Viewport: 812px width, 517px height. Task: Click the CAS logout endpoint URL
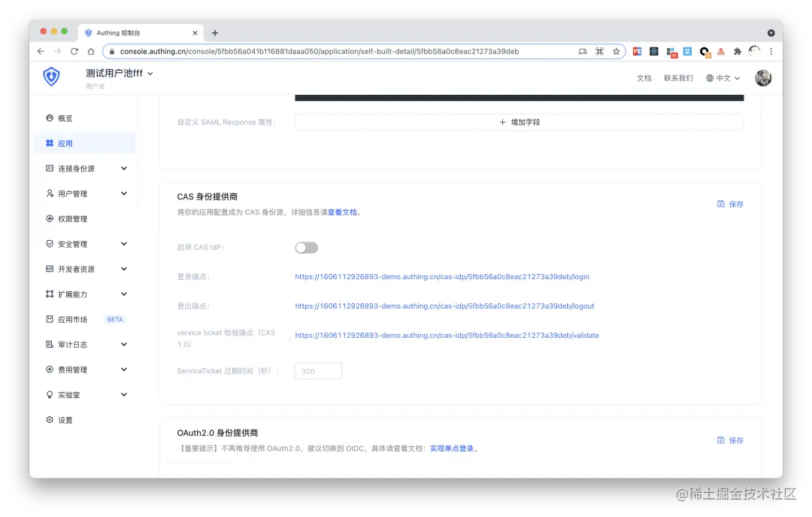coord(445,306)
